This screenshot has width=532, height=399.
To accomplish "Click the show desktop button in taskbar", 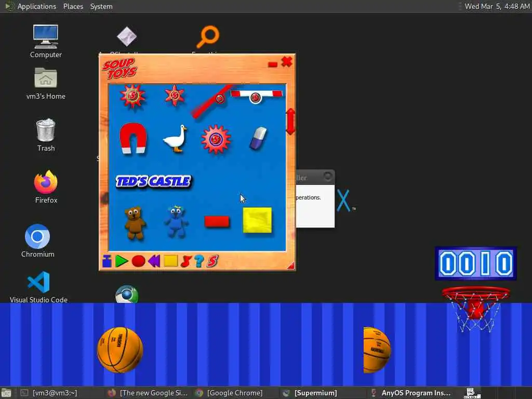I will 6,393.
